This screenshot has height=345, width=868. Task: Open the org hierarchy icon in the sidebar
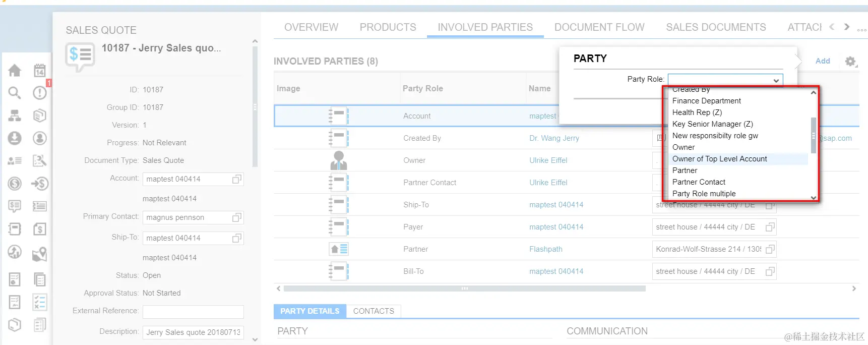(15, 116)
